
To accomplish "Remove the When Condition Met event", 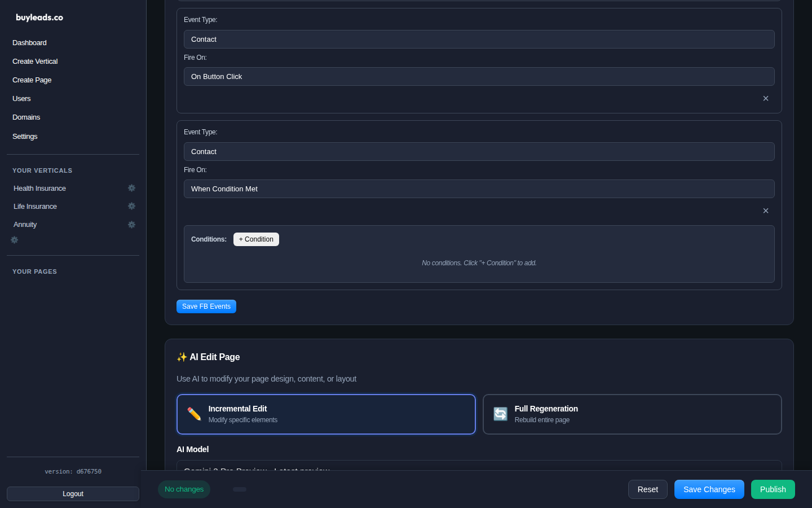I will point(766,211).
